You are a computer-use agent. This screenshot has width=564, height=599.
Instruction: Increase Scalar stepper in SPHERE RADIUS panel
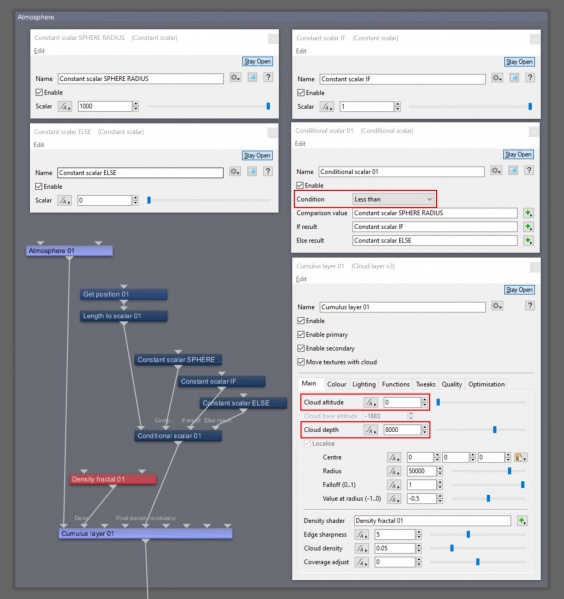(x=136, y=104)
